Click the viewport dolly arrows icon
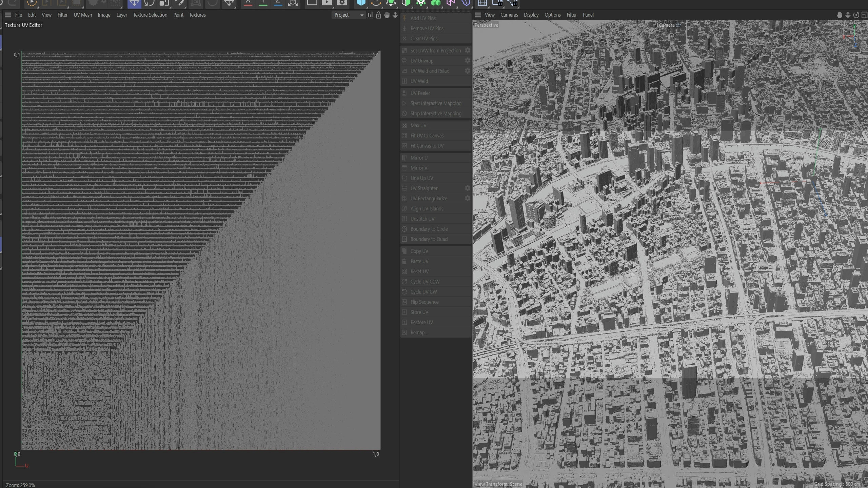The image size is (868, 488). (x=848, y=15)
